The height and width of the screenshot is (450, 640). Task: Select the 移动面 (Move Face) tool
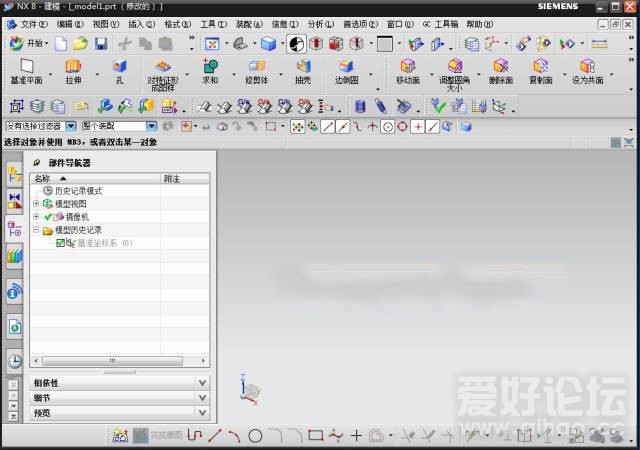[x=407, y=67]
